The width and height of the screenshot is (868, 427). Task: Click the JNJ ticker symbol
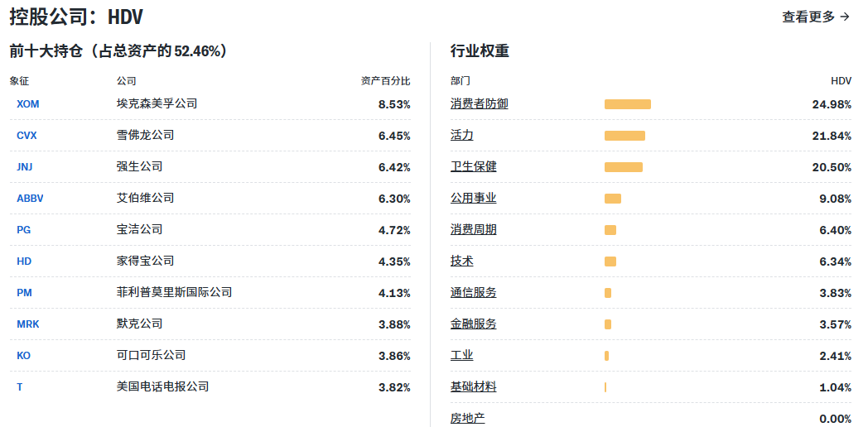25,167
